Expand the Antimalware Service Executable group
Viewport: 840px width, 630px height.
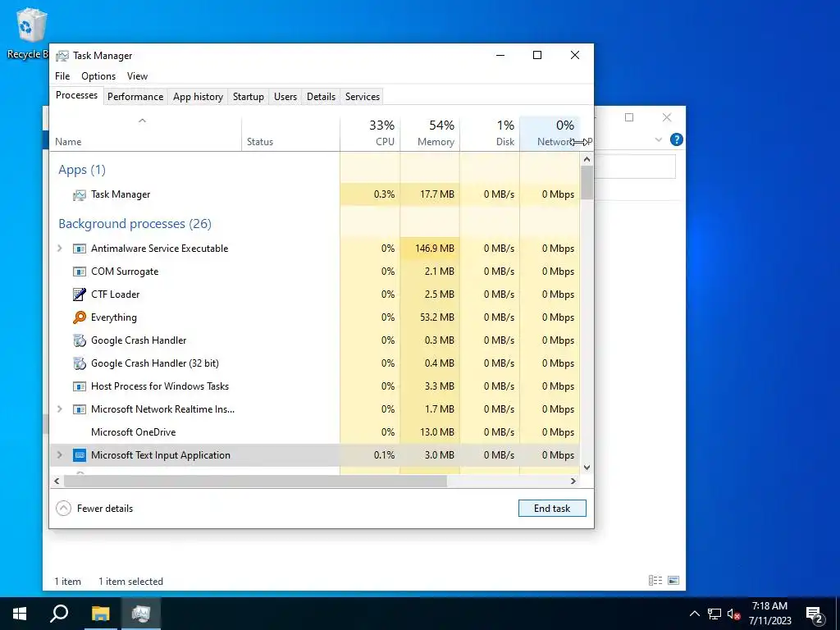59,249
